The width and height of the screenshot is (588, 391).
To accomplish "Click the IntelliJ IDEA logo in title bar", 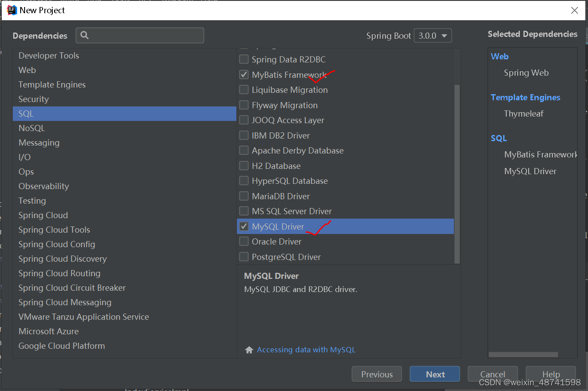I will tap(12, 10).
